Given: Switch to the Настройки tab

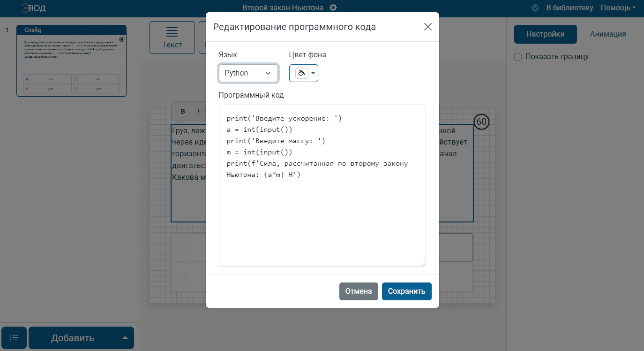Looking at the screenshot, I should (545, 34).
